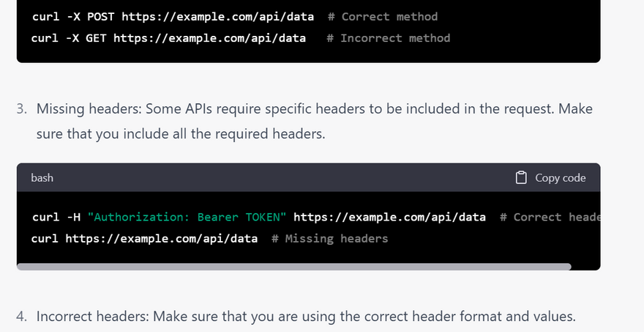Select the "# Correct method" comment
This screenshot has width=644, height=332.
click(x=389, y=16)
